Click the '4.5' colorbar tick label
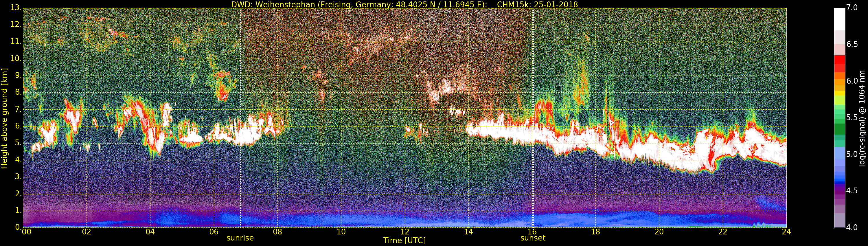The image size is (868, 246). point(852,191)
